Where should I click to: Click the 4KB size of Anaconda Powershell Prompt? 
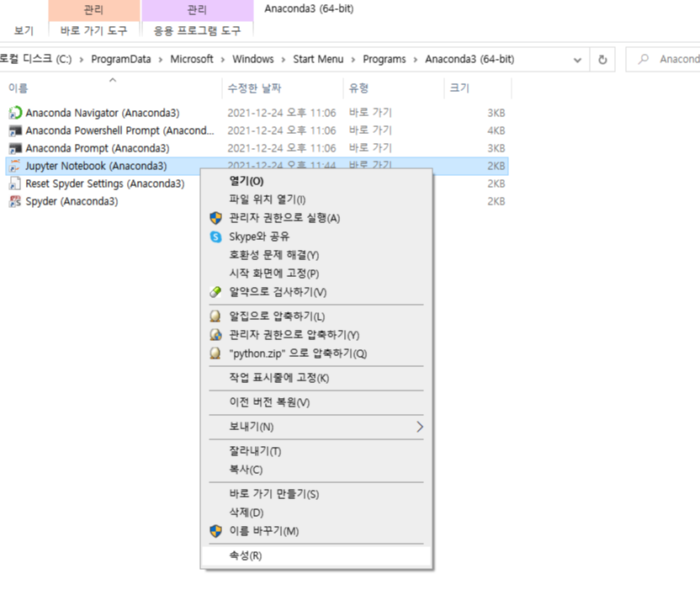[x=496, y=130]
